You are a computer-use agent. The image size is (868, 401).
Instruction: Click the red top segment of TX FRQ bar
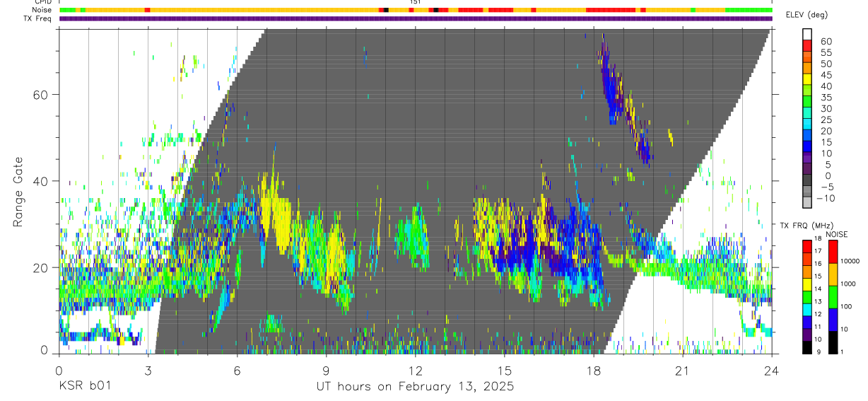point(807,246)
